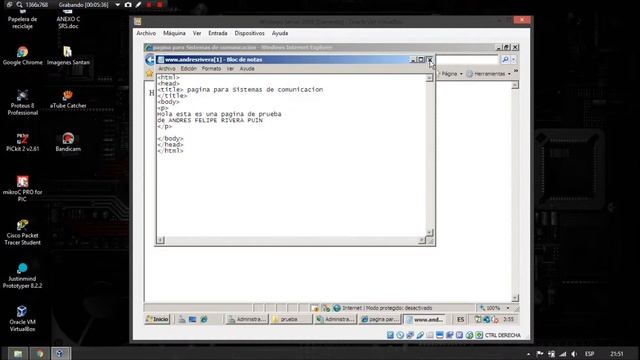
Task: Launch PICkit 2 v2.61 desktop shortcut
Action: pos(22,142)
